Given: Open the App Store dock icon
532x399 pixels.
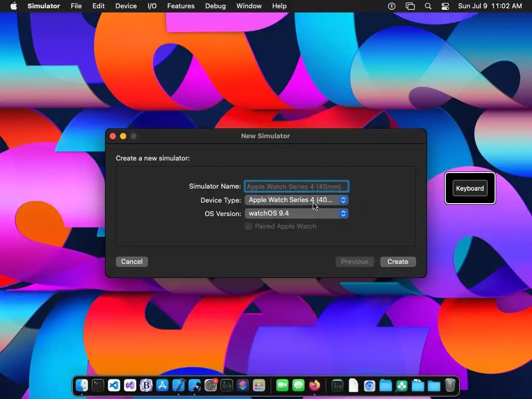Looking at the screenshot, I should (x=162, y=385).
